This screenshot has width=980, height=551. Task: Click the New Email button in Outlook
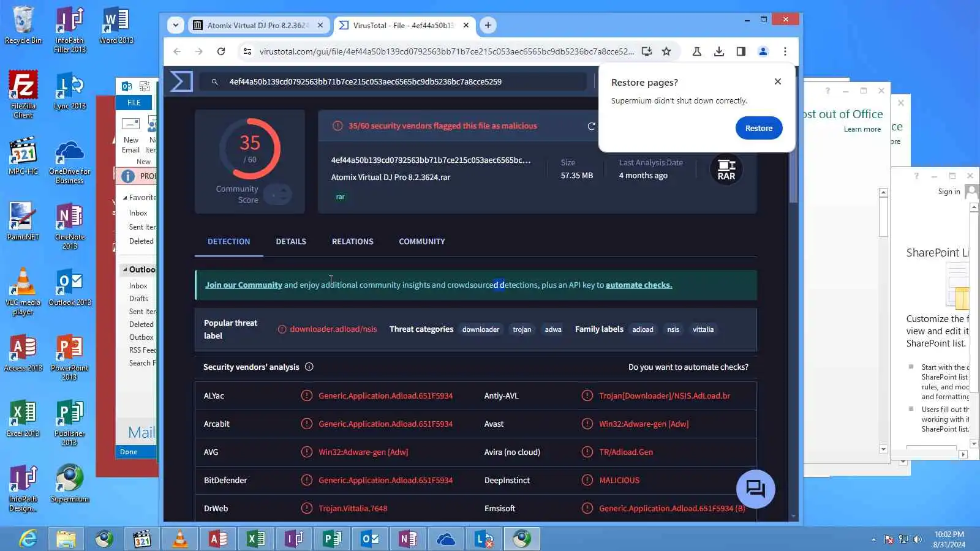pos(130,135)
